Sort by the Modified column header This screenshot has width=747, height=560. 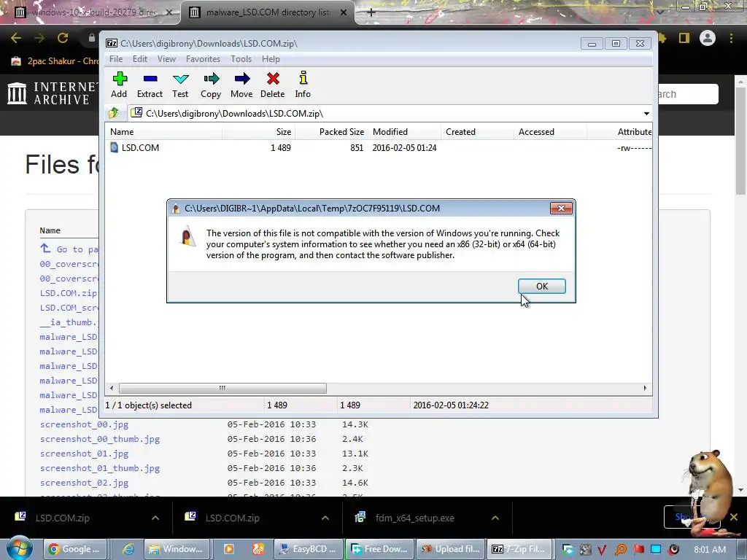pyautogui.click(x=405, y=132)
